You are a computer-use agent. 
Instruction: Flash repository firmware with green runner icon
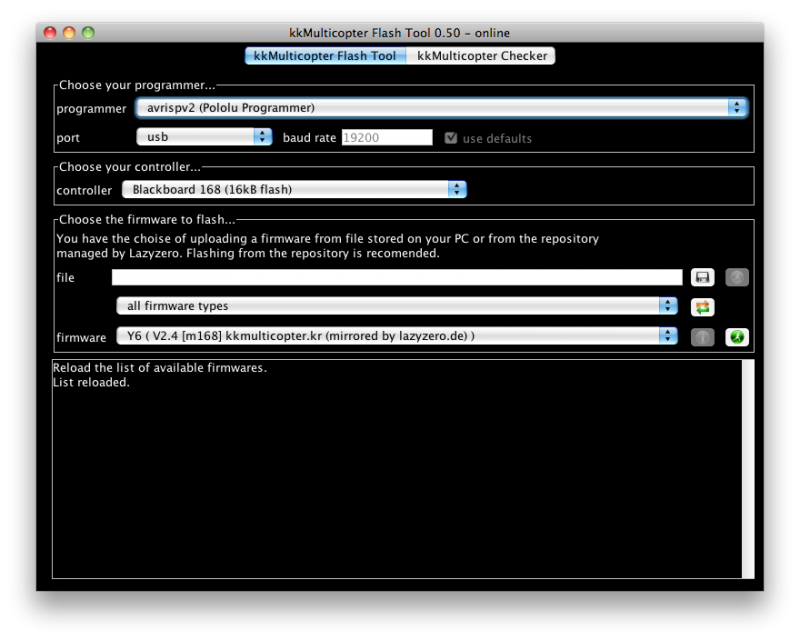tap(736, 337)
